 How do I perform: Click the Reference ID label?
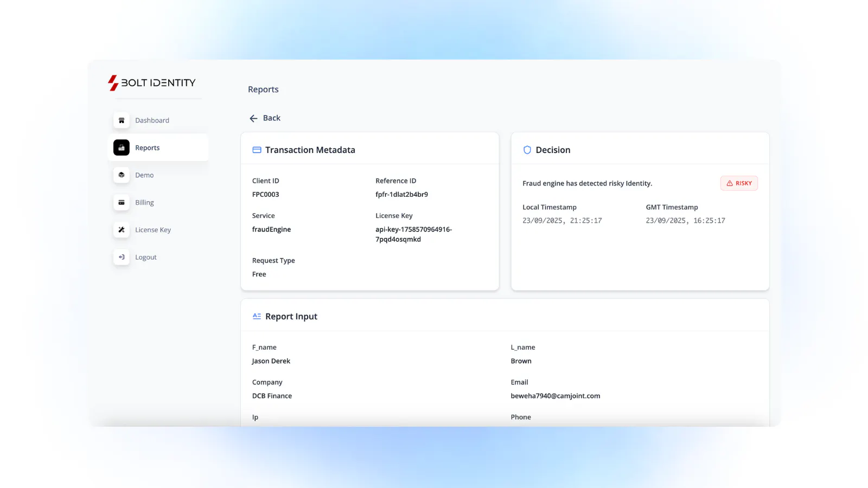click(396, 181)
